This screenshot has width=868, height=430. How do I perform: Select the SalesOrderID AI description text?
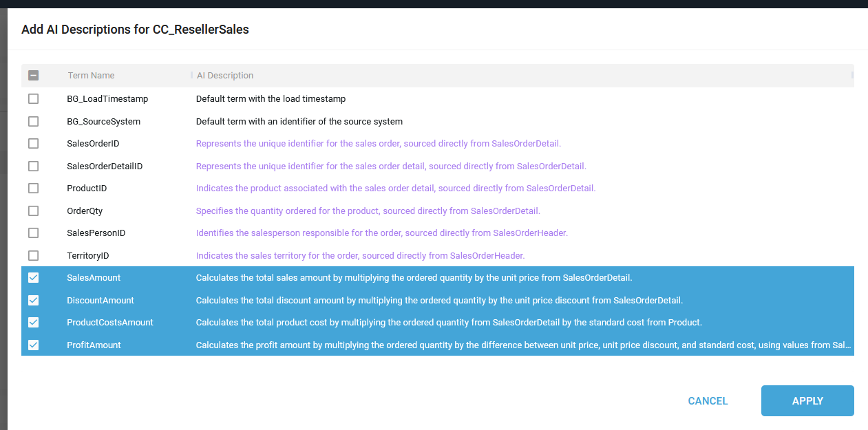[378, 144]
